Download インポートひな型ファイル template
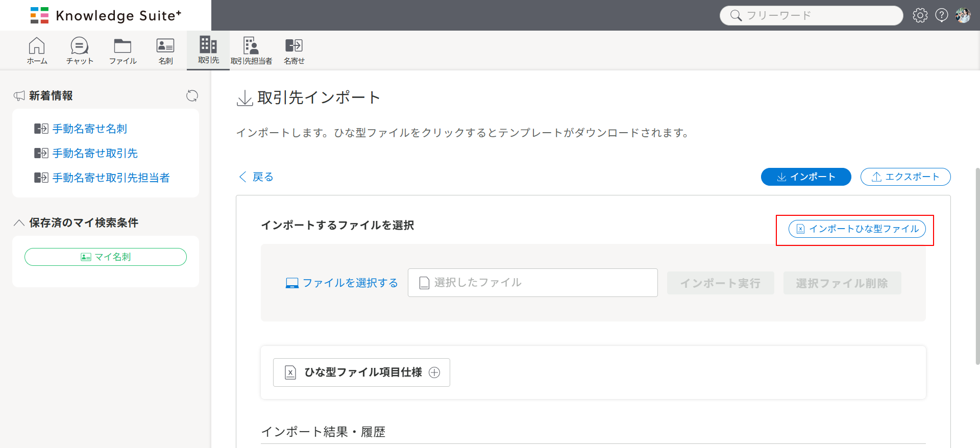The width and height of the screenshot is (980, 448). click(857, 229)
